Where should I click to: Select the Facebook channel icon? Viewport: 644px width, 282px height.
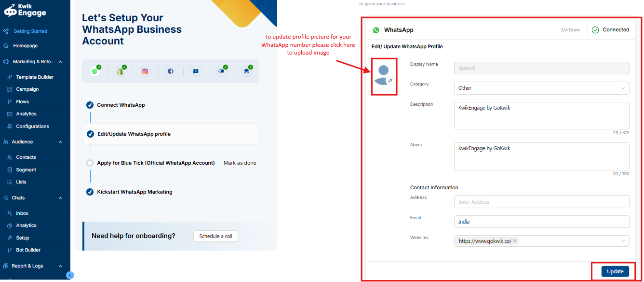tap(171, 71)
